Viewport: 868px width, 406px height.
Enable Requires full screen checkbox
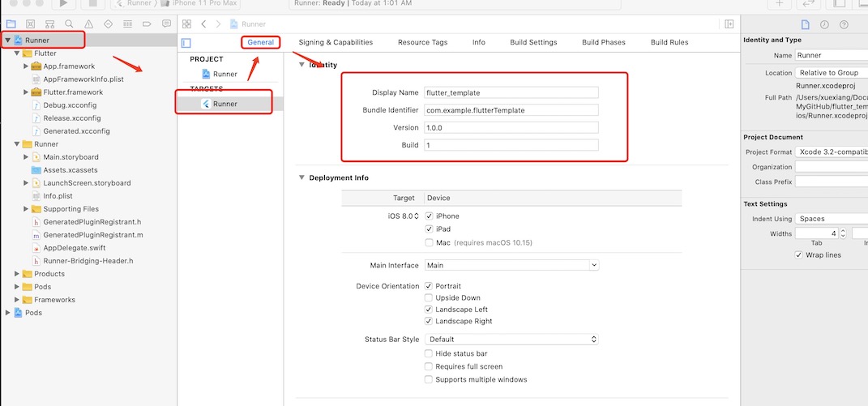pos(429,366)
